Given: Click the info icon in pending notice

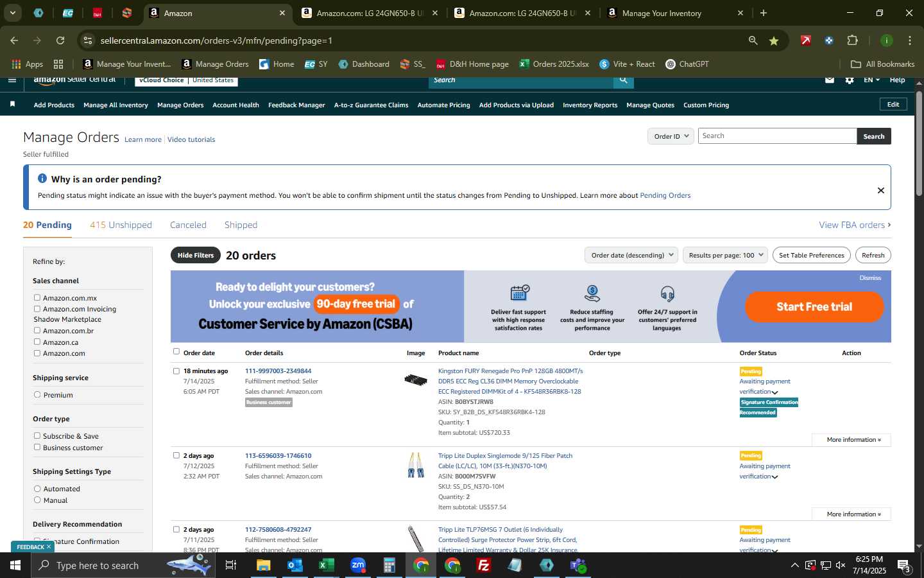Looking at the screenshot, I should tap(42, 179).
